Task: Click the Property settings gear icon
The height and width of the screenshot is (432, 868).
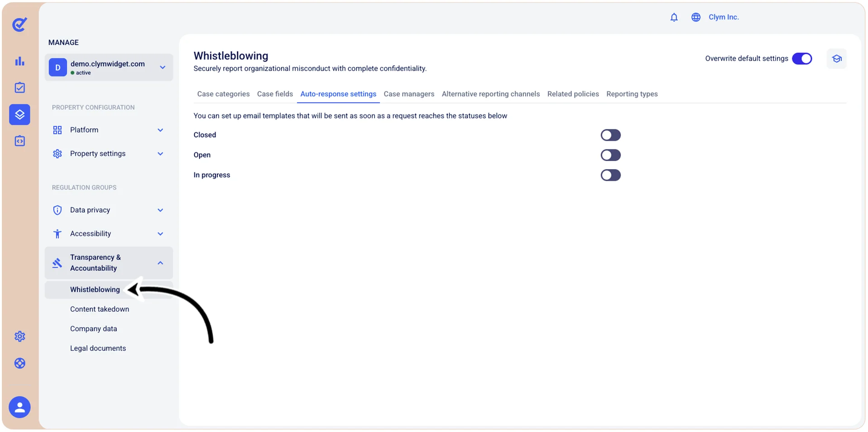Action: pos(58,154)
